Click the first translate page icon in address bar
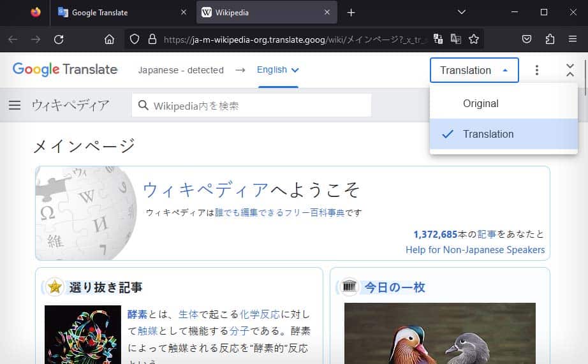588x364 pixels. [x=438, y=39]
